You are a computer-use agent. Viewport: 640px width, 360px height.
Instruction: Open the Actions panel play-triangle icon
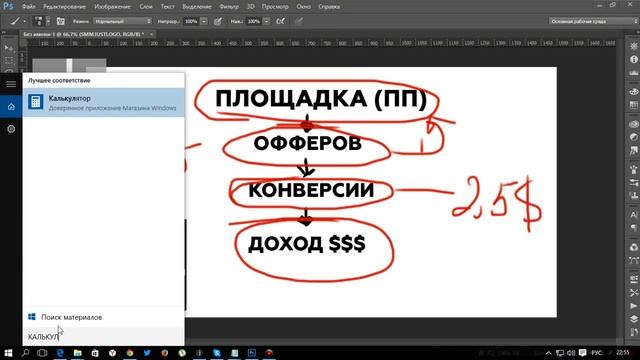click(633, 306)
